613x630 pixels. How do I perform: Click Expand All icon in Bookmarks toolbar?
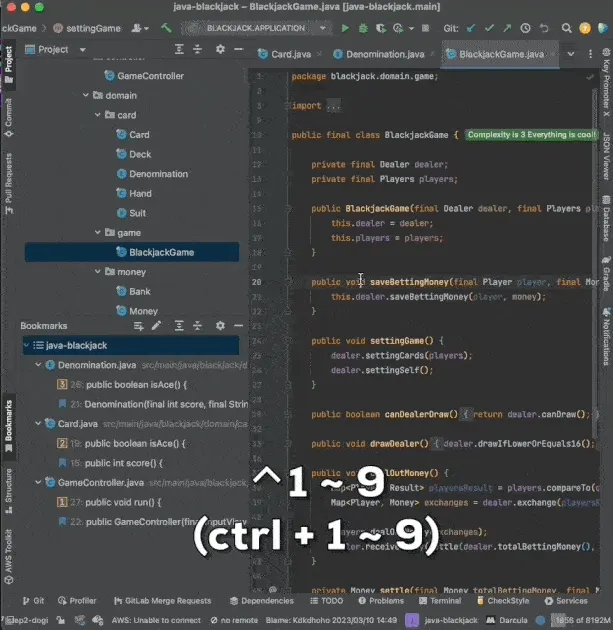pos(177,326)
